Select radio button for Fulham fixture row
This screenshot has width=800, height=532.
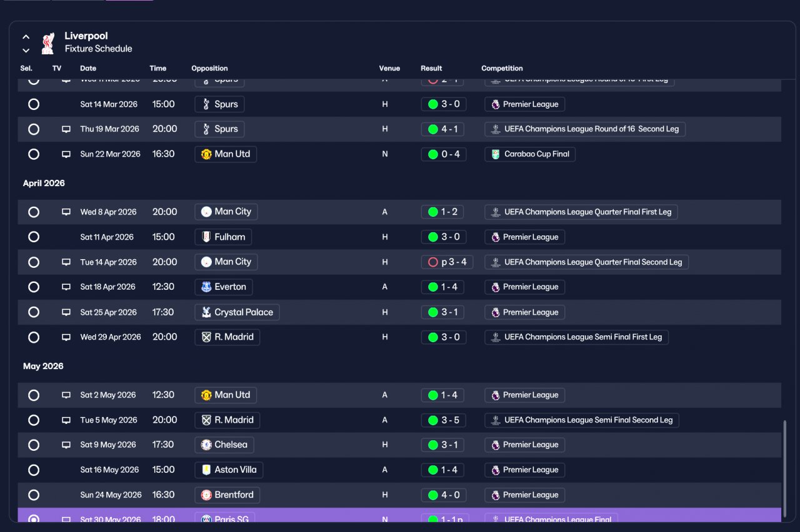[34, 237]
